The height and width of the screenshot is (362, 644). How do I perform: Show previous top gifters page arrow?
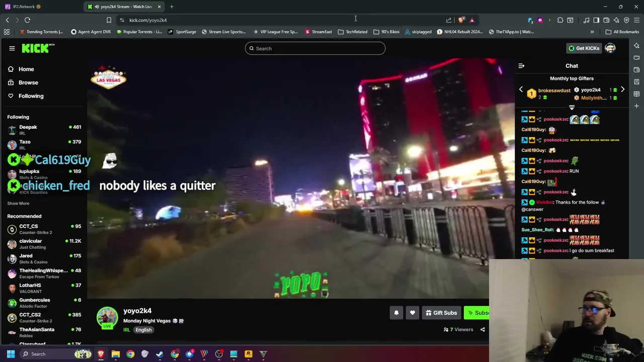tap(521, 89)
